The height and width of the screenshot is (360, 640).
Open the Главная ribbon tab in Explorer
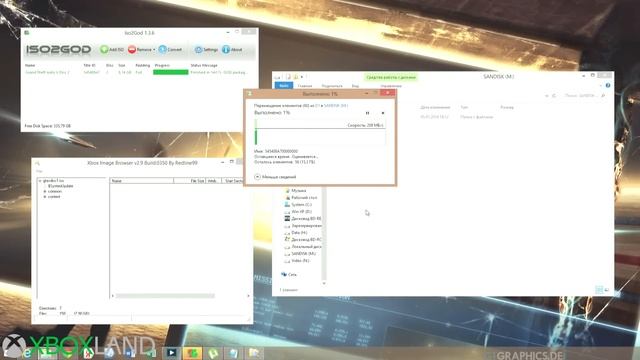(x=305, y=86)
